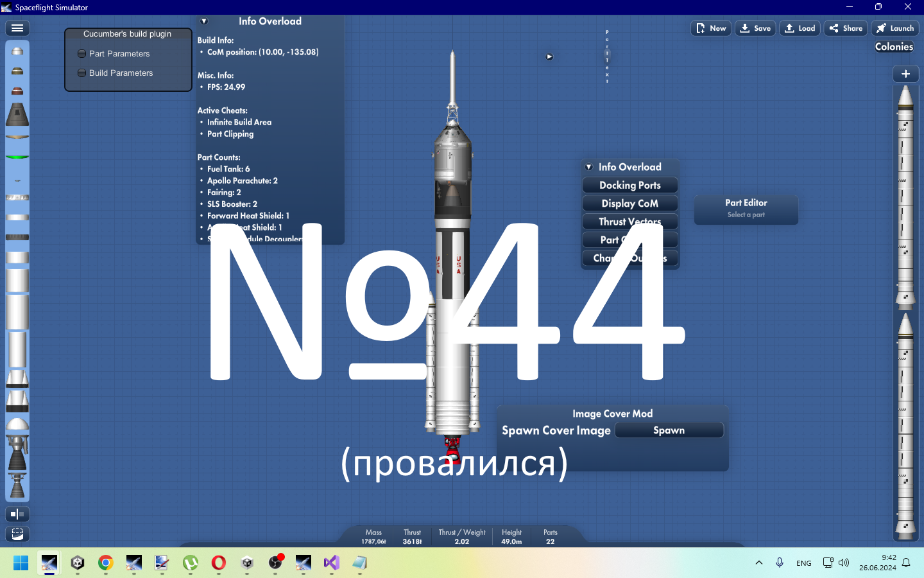Select the large rocket engine part
The image size is (924, 578).
(17, 453)
